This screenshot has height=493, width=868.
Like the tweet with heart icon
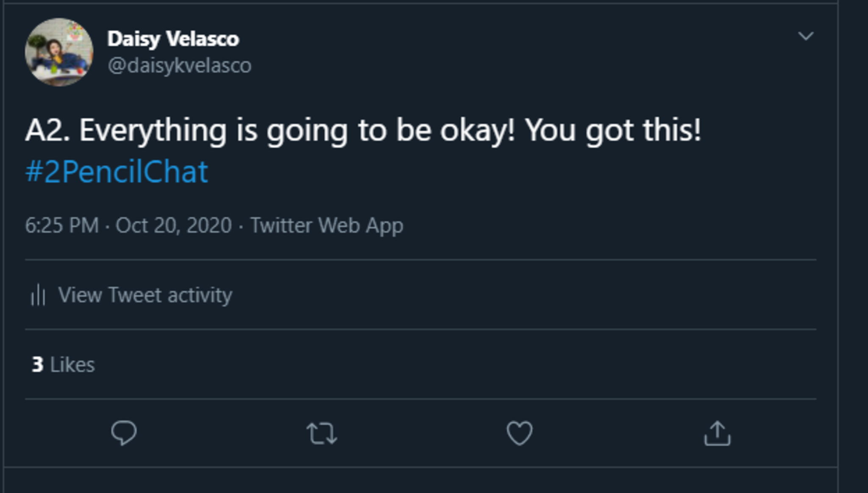tap(520, 433)
